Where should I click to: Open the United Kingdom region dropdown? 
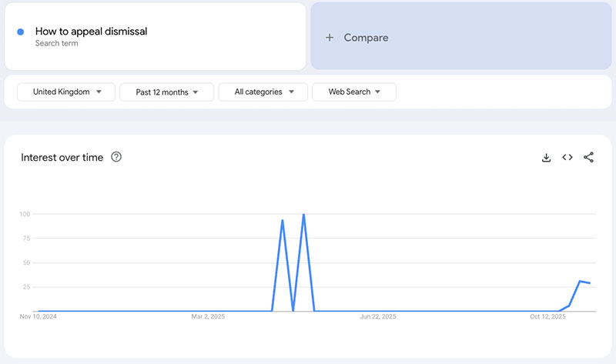point(66,92)
